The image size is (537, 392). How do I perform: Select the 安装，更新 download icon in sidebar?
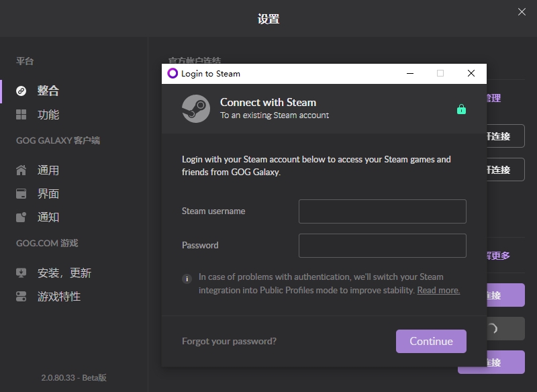click(21, 273)
